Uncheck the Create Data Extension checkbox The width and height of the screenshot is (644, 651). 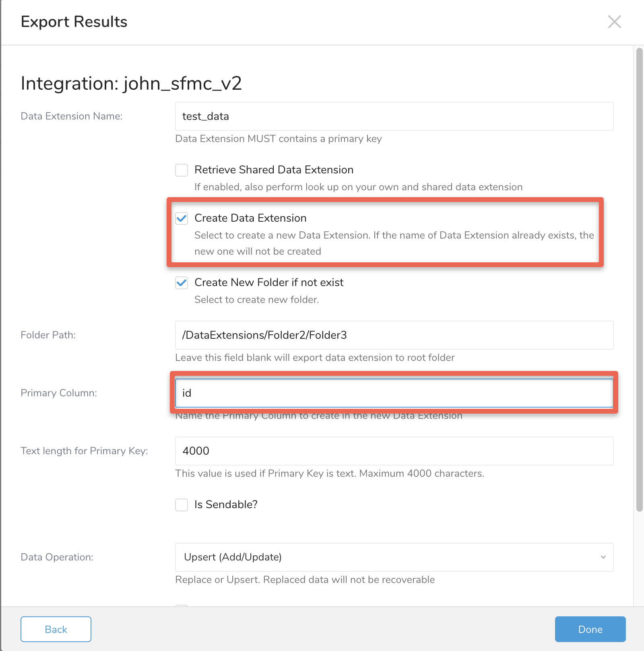[182, 218]
